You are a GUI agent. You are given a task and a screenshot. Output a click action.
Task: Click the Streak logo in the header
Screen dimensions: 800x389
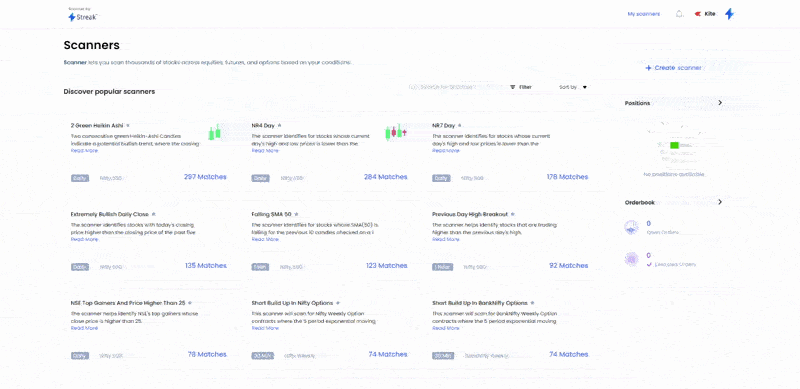tap(82, 16)
